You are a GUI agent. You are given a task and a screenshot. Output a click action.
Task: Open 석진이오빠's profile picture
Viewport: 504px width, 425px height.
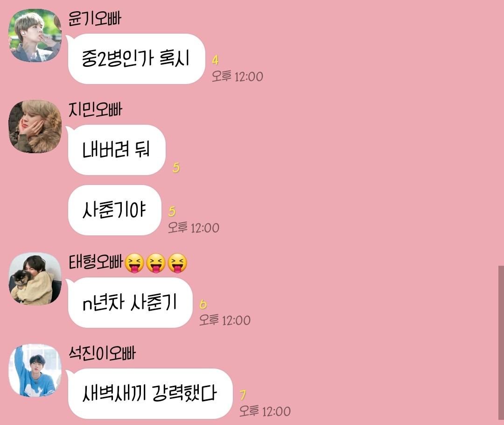35,370
